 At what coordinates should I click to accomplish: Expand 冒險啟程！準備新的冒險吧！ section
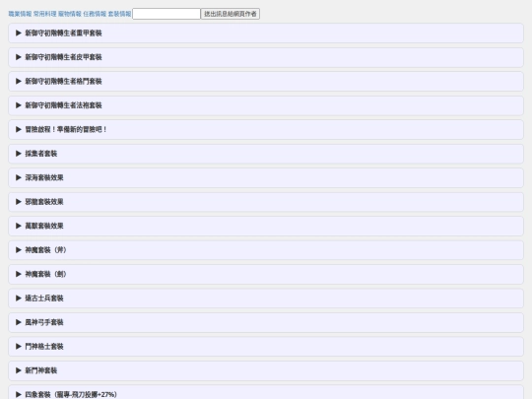point(266,129)
